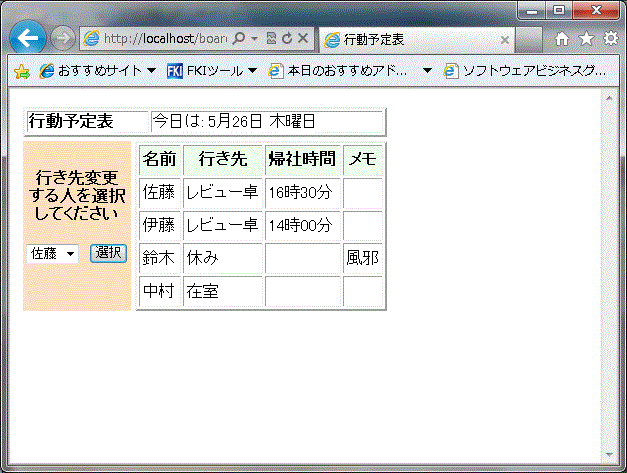Click the 鈴木 name cell

pos(160,259)
